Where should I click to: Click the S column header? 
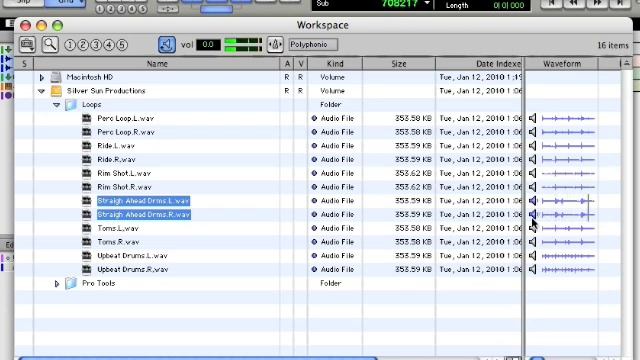(x=24, y=64)
